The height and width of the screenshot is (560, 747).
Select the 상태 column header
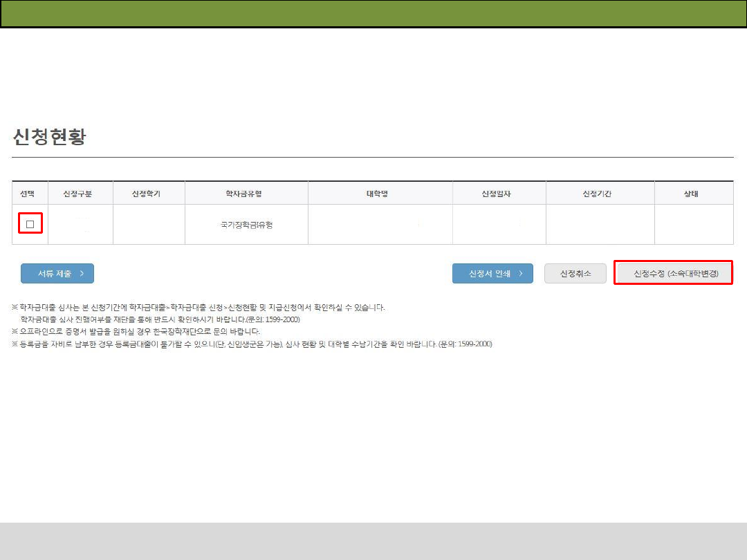(x=690, y=194)
